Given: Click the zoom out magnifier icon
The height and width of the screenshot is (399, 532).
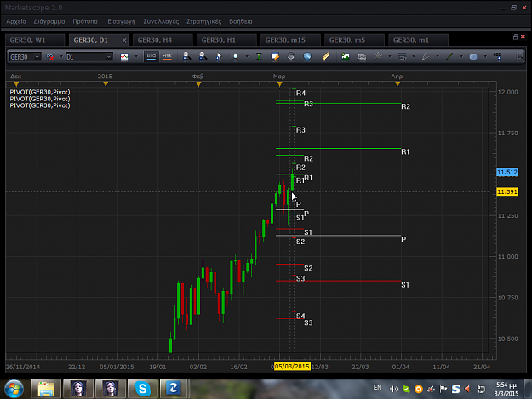Looking at the screenshot, I should [203, 56].
